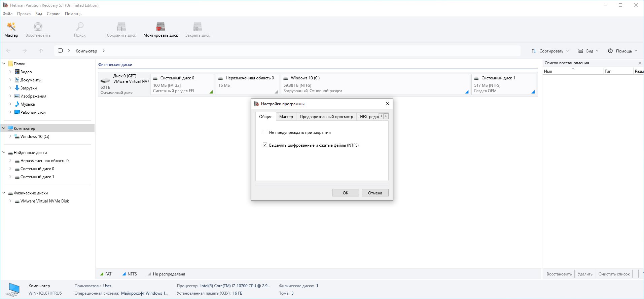Image resolution: width=644 pixels, height=299 pixels.
Task: Open the Вид view dropdown
Action: click(588, 51)
